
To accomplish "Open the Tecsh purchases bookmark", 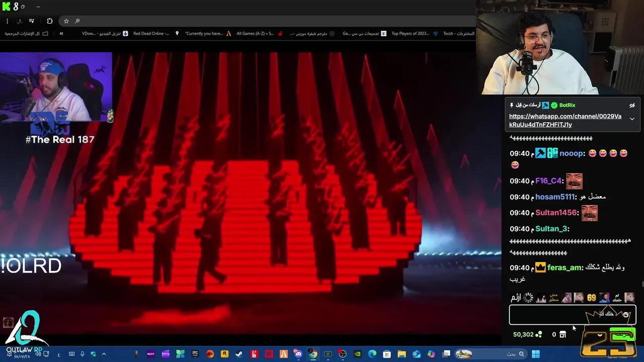I will (459, 34).
